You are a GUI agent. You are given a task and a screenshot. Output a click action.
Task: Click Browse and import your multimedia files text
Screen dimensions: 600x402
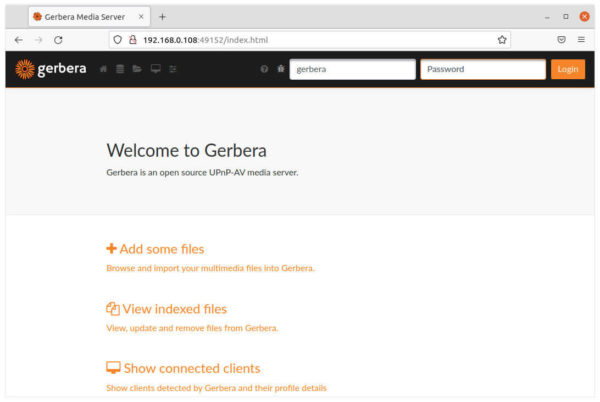click(x=210, y=268)
